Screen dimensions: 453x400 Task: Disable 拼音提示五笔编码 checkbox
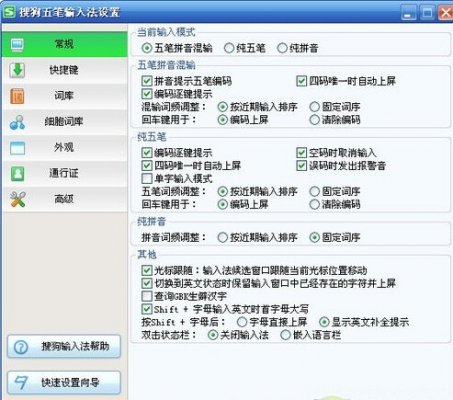point(147,81)
